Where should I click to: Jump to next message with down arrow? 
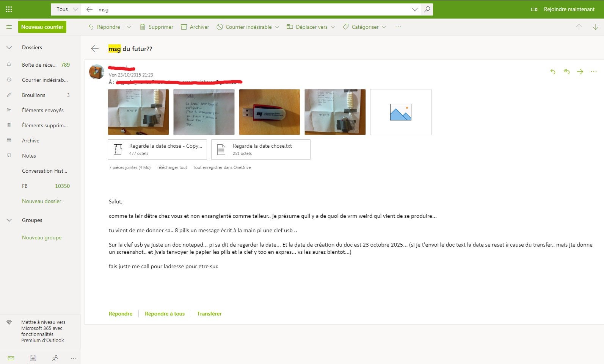point(595,27)
